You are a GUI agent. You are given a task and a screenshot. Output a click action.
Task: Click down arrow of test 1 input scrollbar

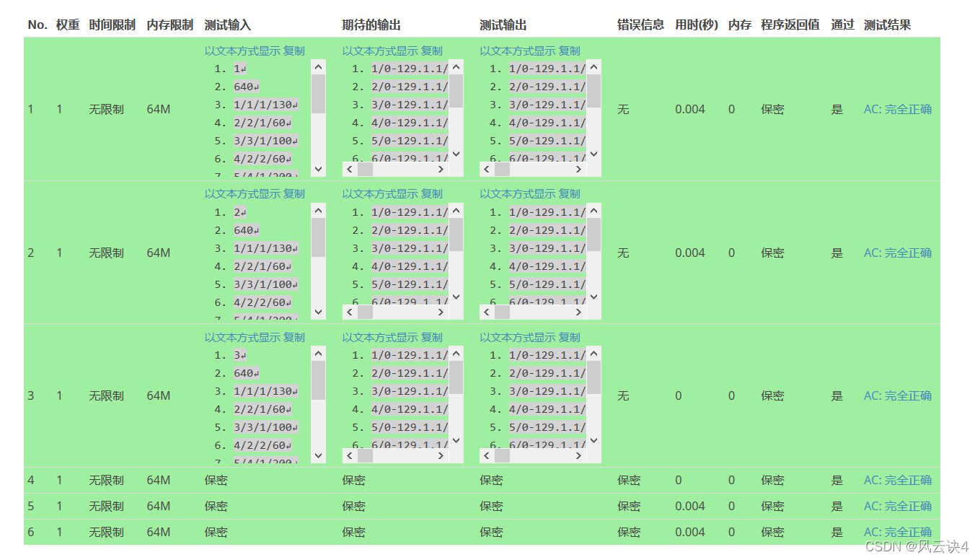point(319,169)
